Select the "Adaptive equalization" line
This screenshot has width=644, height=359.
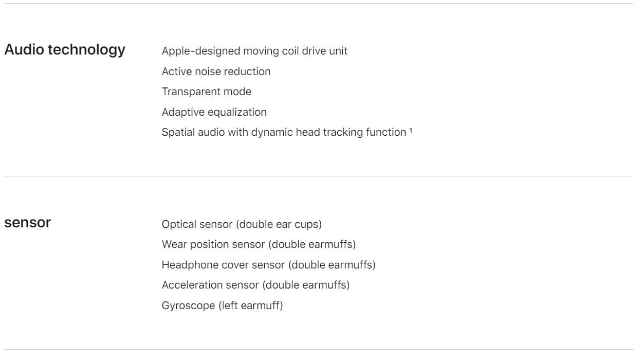click(x=214, y=112)
